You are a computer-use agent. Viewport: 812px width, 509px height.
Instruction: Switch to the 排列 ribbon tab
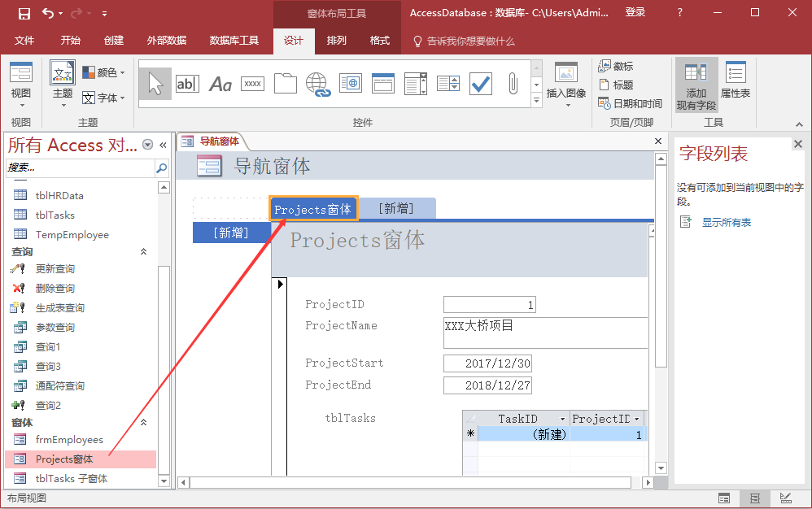point(337,41)
